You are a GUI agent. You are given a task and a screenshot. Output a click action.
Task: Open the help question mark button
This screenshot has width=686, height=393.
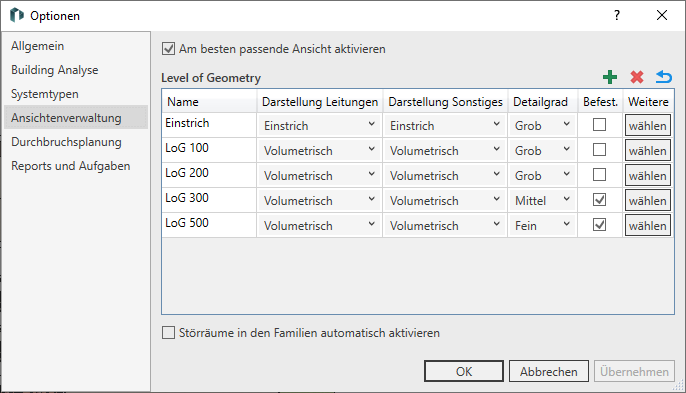617,15
